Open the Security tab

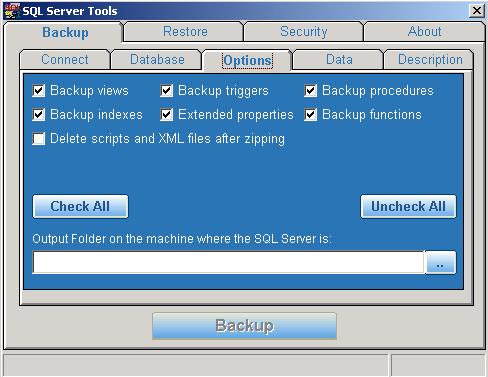click(304, 32)
